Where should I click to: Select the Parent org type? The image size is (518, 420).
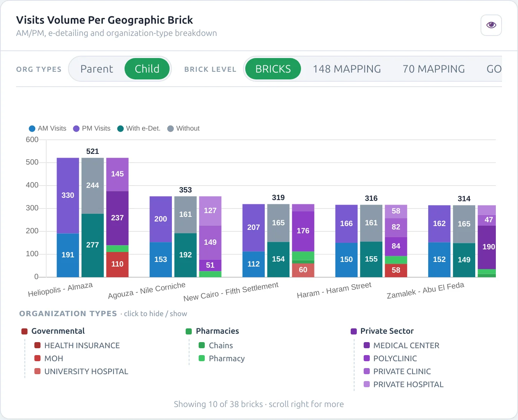97,69
